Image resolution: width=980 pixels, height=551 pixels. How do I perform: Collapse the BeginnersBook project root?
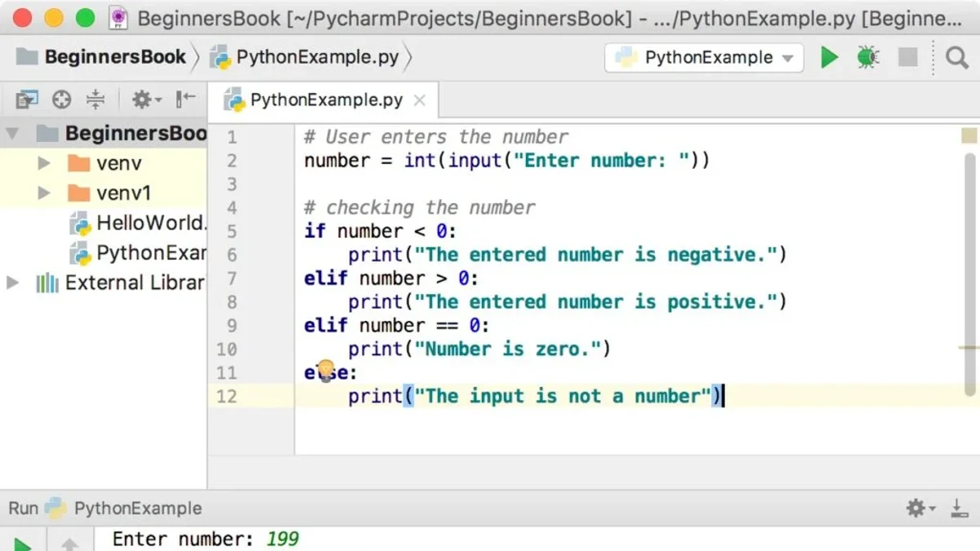coord(12,133)
